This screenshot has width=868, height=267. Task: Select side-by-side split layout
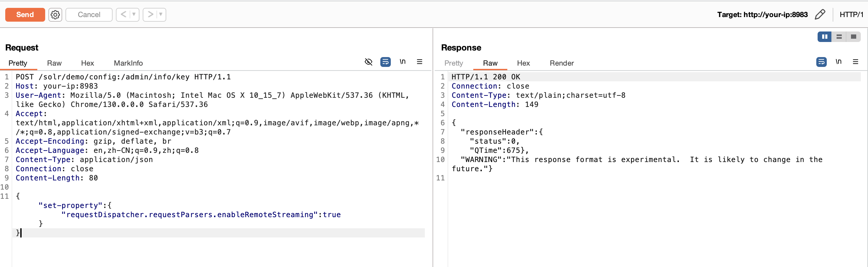824,36
